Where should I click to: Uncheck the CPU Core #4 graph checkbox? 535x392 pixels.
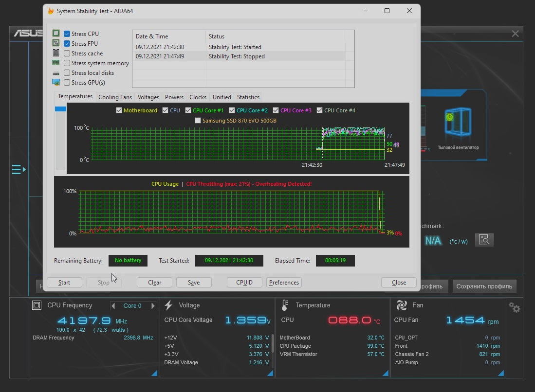pyautogui.click(x=319, y=110)
